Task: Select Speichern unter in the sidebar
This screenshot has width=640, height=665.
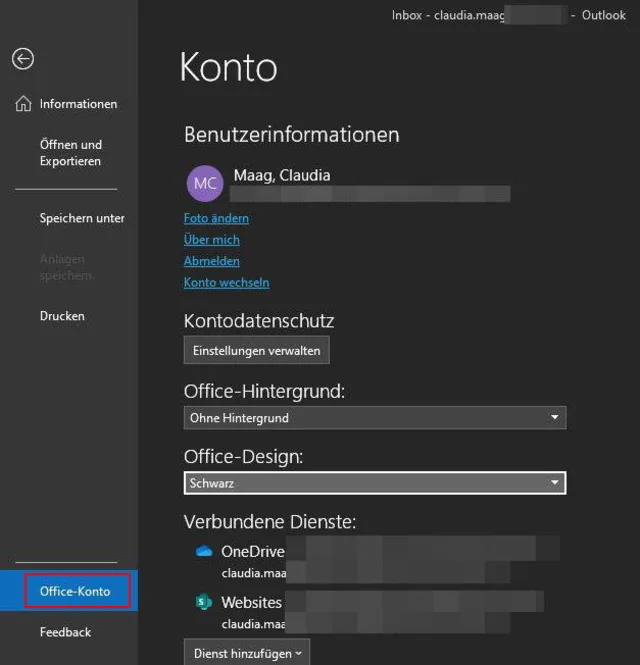Action: click(81, 218)
